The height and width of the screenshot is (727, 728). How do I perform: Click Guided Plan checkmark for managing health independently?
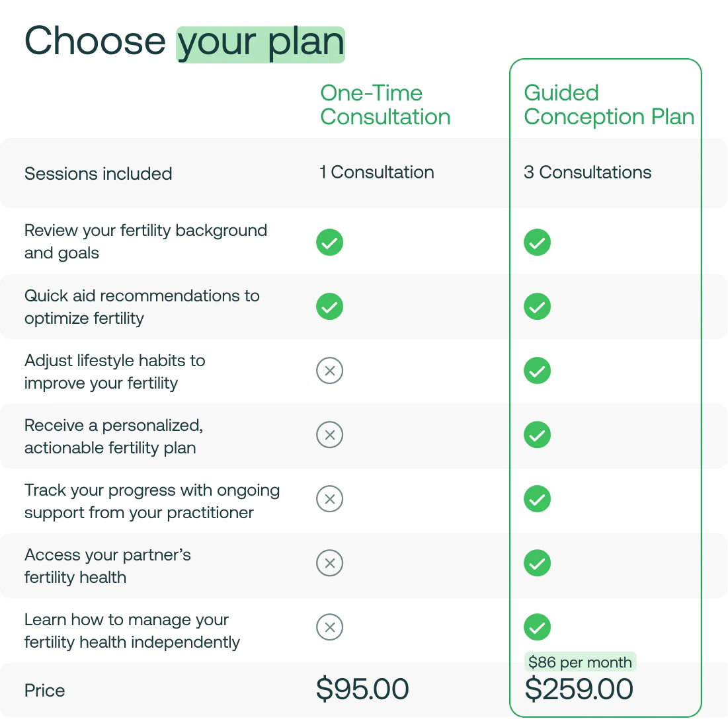[x=537, y=627]
